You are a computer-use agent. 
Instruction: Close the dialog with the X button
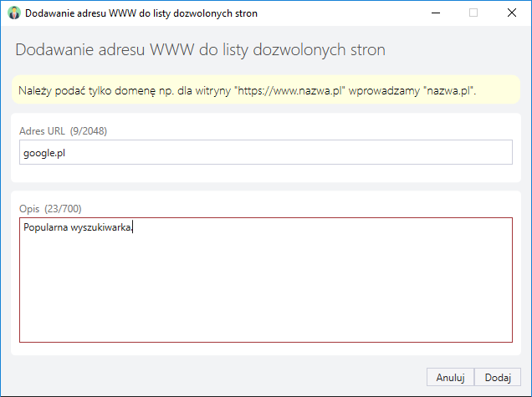point(512,13)
